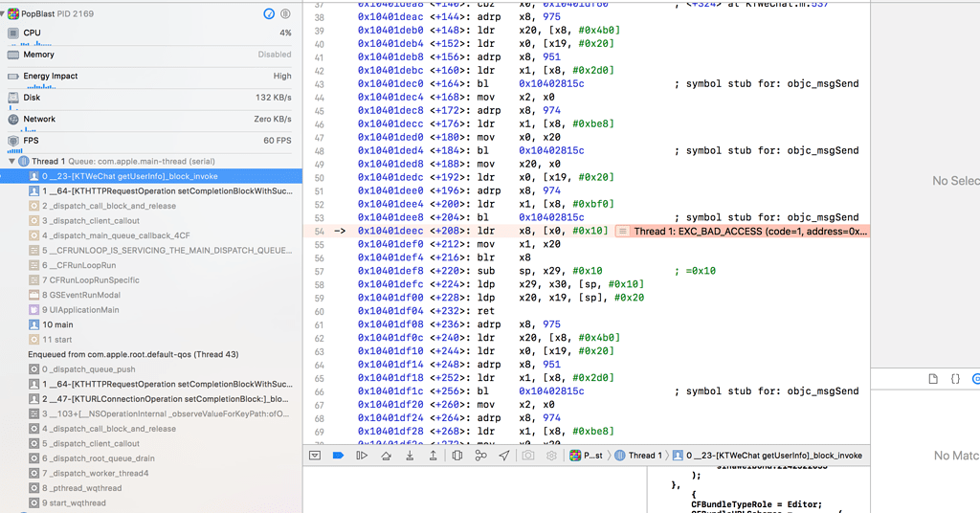
Task: Select frame 0 __23-[KTWeChat getUserInfo]_block_invoke
Action: tap(150, 176)
